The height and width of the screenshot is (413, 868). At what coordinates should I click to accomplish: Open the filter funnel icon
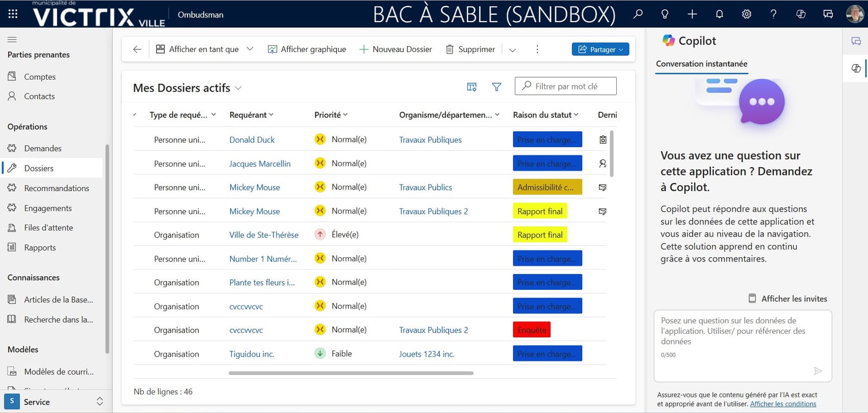pyautogui.click(x=496, y=87)
